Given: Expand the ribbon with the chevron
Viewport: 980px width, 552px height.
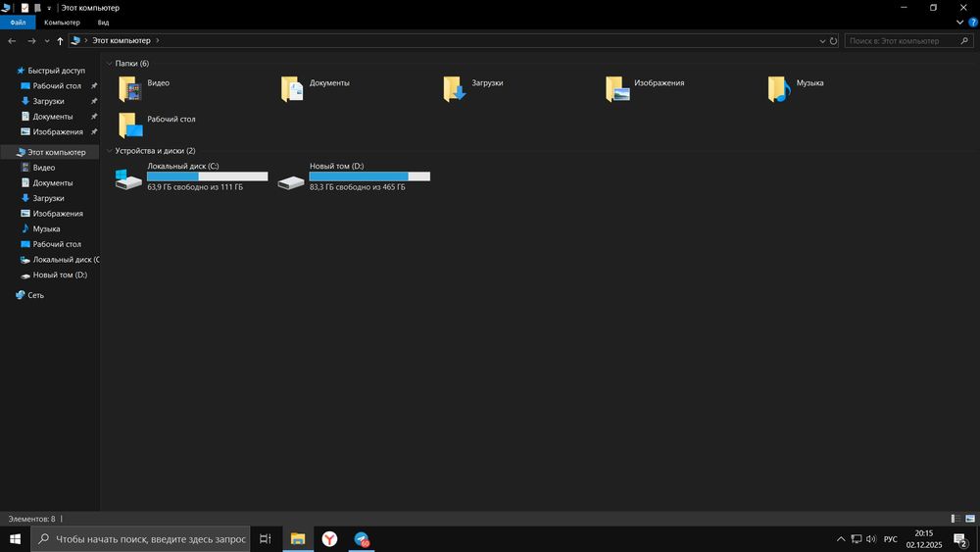Looking at the screenshot, I should [x=960, y=22].
